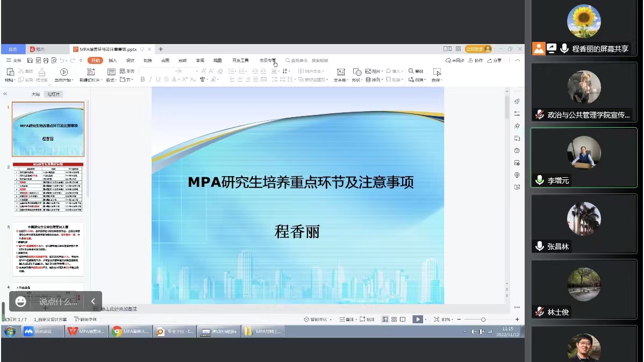The image size is (644, 362).
Task: Click the orange login (立即登录) button
Action: (478, 49)
